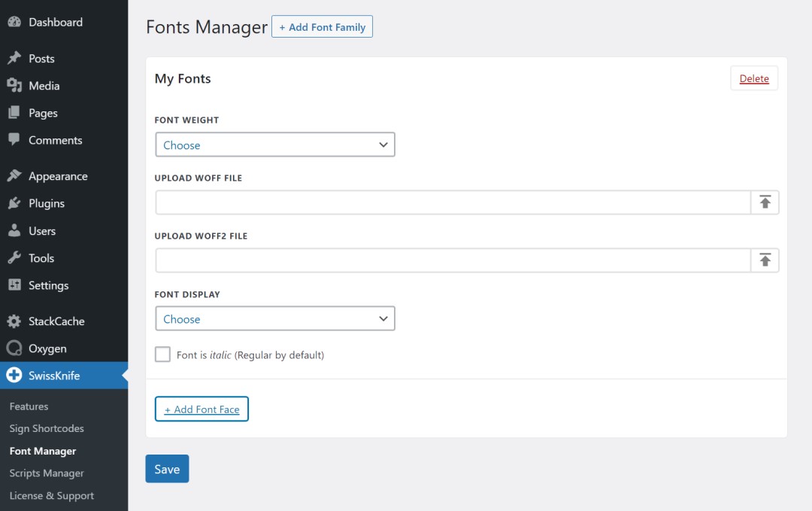
Task: Click the upload icon for WOFF2 file
Action: [765, 260]
